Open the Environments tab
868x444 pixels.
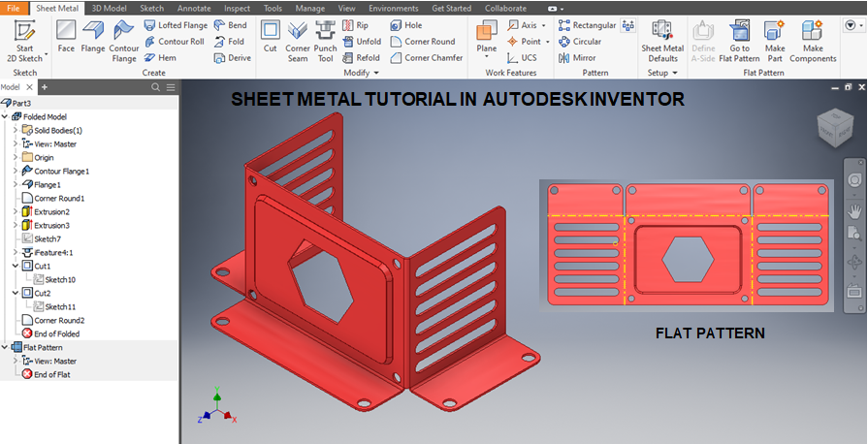coord(396,9)
